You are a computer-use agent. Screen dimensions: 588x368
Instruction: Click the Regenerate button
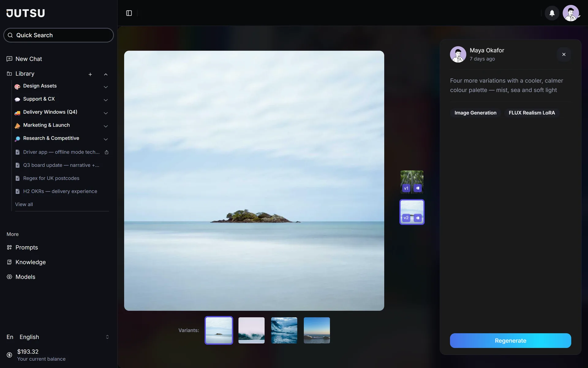[511, 341]
